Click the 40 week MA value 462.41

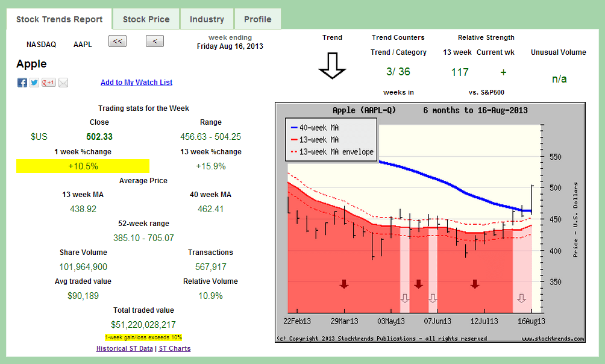[211, 209]
